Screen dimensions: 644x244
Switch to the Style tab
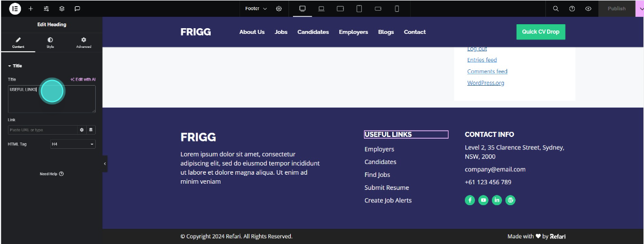pyautogui.click(x=50, y=43)
